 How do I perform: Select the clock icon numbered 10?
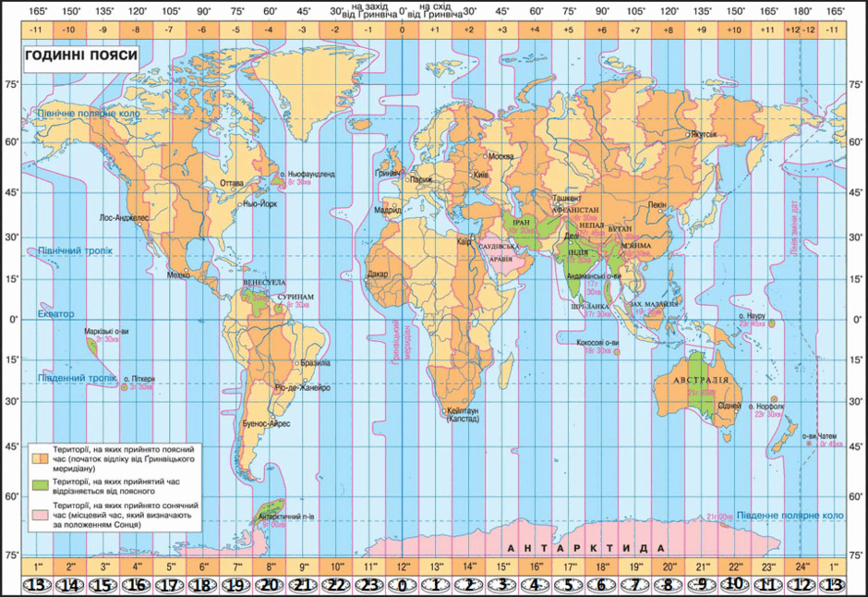pyautogui.click(x=735, y=584)
